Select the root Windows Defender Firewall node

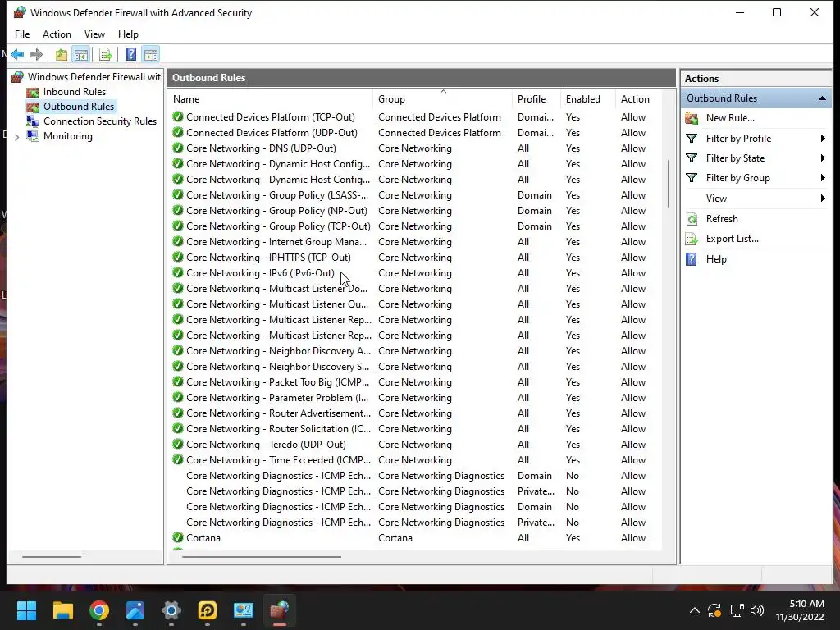pos(95,77)
